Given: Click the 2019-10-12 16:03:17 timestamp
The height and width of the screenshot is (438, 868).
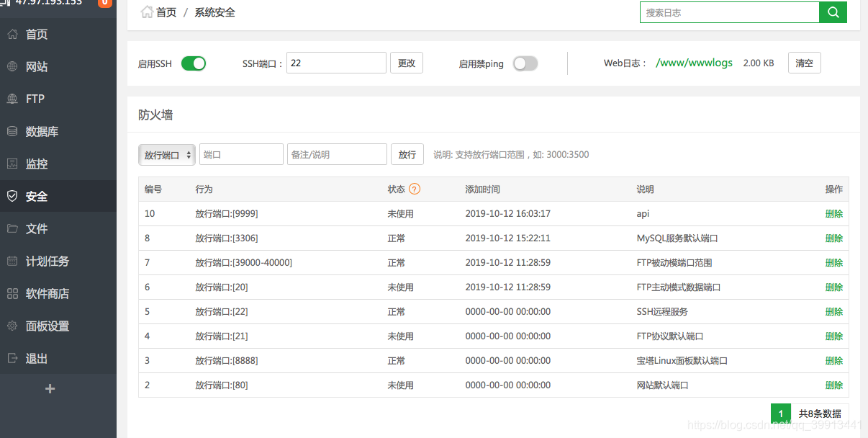Looking at the screenshot, I should coord(508,214).
